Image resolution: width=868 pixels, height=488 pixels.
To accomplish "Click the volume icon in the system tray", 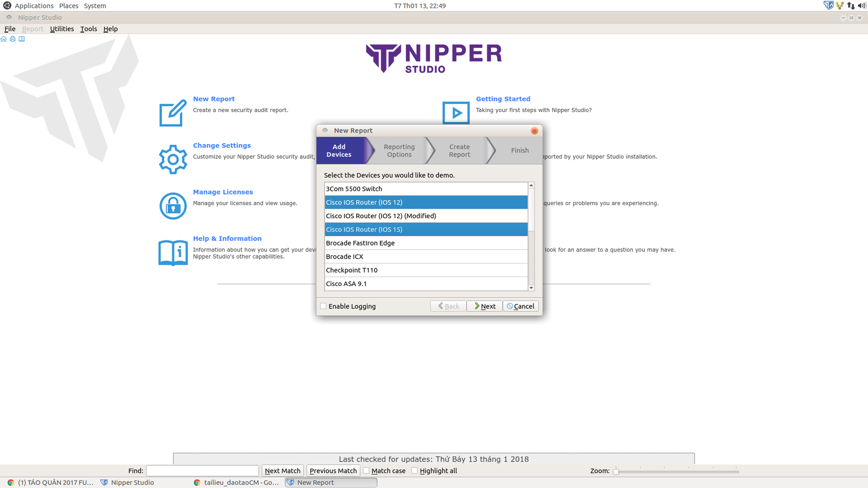I will (862, 5).
